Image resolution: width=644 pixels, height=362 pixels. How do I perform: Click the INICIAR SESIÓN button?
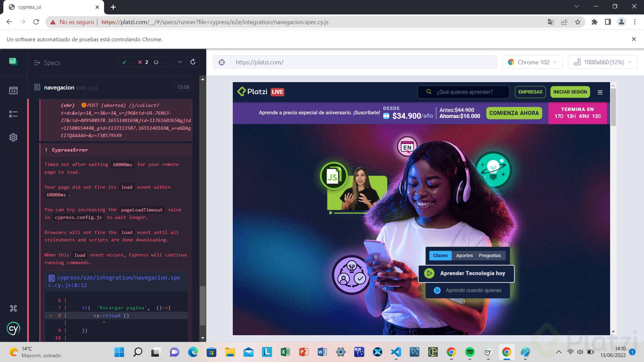pyautogui.click(x=570, y=92)
